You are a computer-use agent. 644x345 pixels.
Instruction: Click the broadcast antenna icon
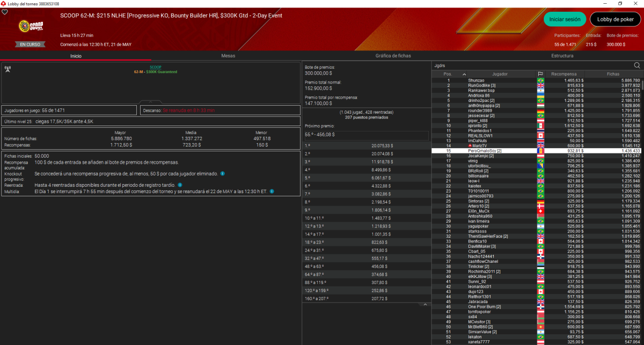(x=8, y=69)
